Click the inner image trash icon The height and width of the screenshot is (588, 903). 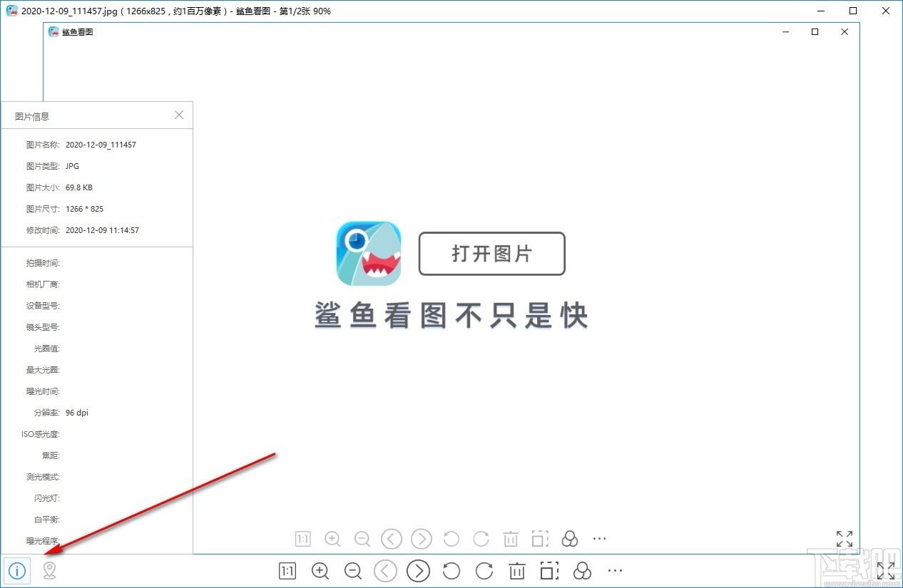point(511,540)
